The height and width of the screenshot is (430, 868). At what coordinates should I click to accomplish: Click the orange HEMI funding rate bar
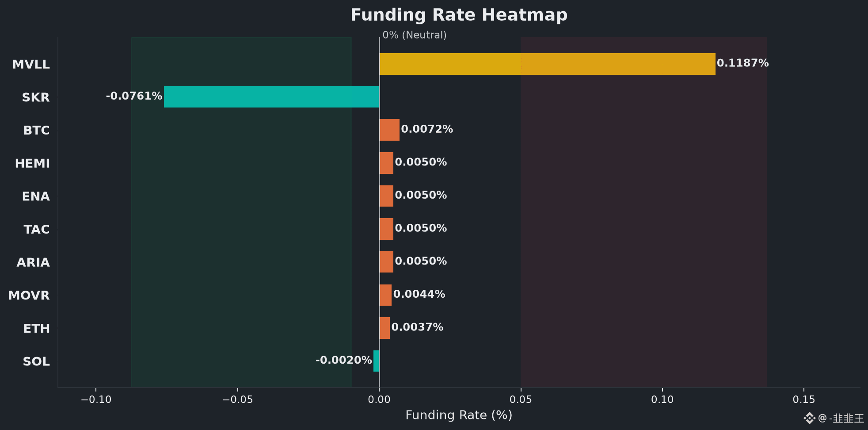coord(386,163)
